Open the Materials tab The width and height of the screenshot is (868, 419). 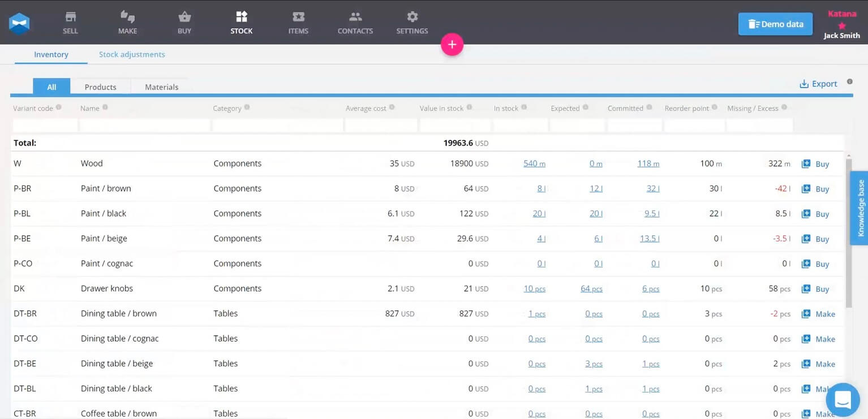161,87
